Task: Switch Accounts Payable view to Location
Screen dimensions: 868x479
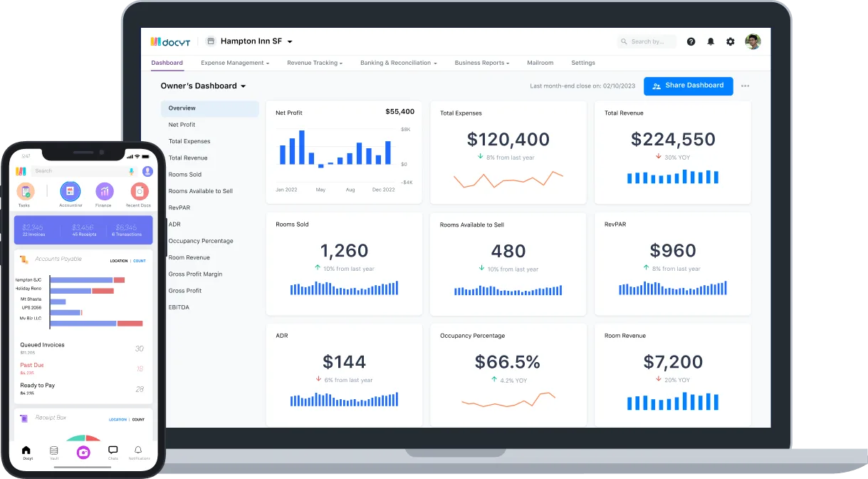Action: (x=119, y=261)
